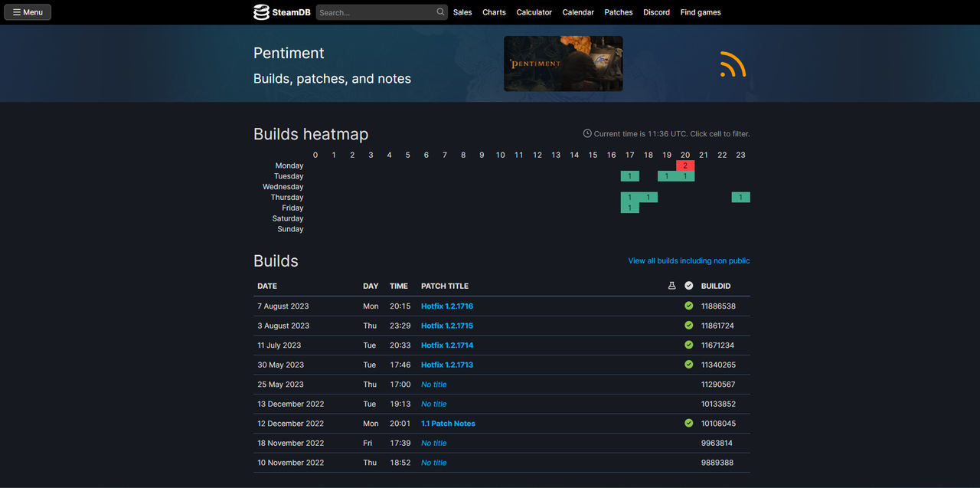Open Hotfix 1.2.1713 patch notes
This screenshot has width=980, height=488.
point(447,365)
